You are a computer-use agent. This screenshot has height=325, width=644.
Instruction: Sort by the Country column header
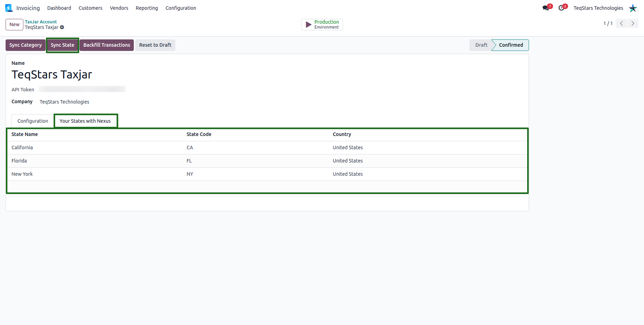pyautogui.click(x=342, y=134)
